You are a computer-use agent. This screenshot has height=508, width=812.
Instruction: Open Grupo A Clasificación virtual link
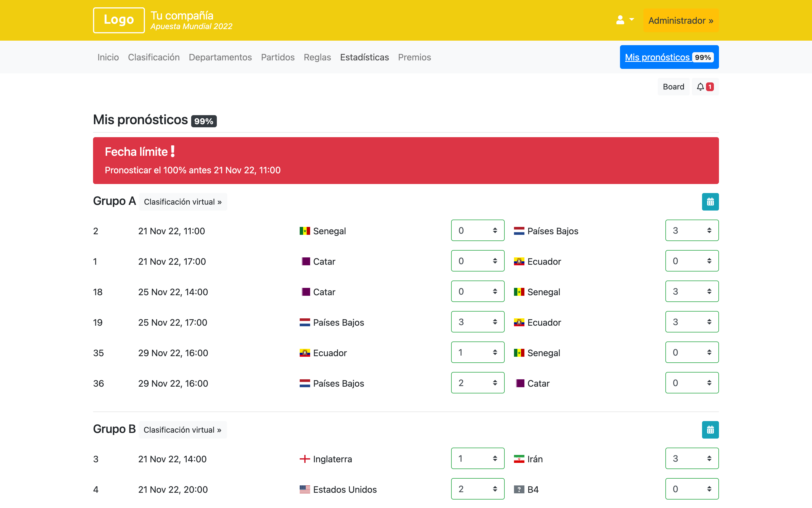(183, 202)
